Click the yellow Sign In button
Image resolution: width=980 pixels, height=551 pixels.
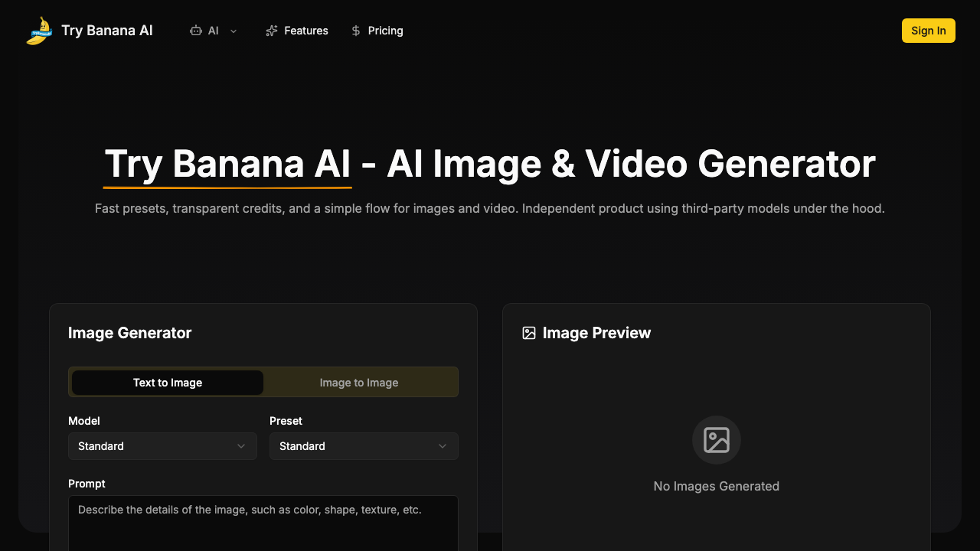[x=929, y=31]
